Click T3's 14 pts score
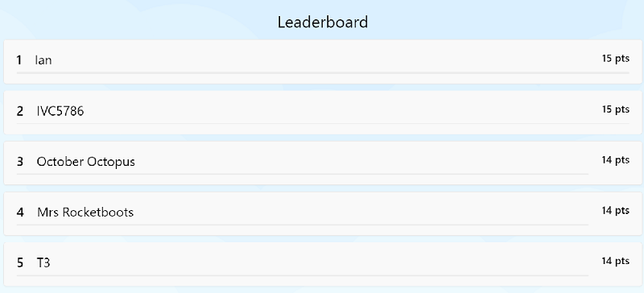The height and width of the screenshot is (293, 644). point(615,261)
